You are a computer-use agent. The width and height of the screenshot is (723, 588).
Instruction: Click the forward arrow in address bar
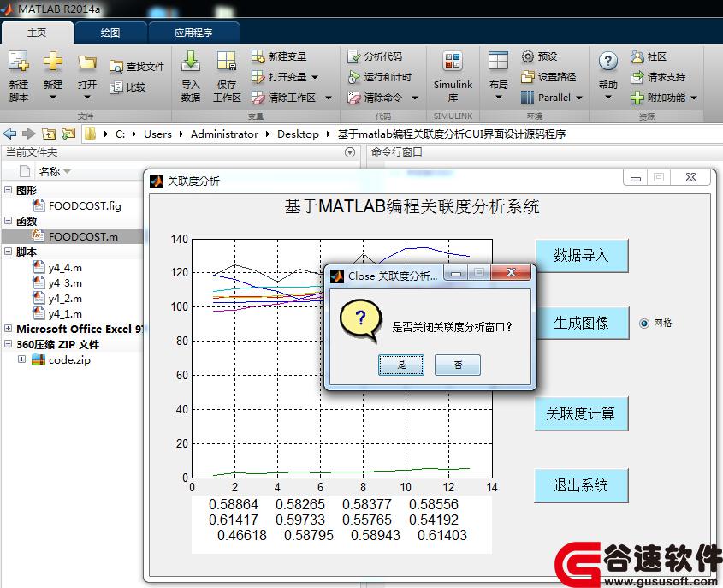click(28, 134)
